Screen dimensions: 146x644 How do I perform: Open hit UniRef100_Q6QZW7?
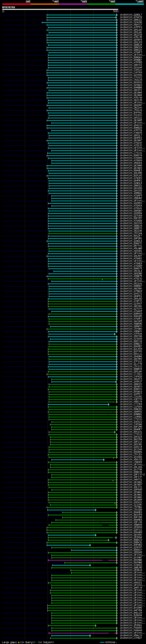(131, 105)
